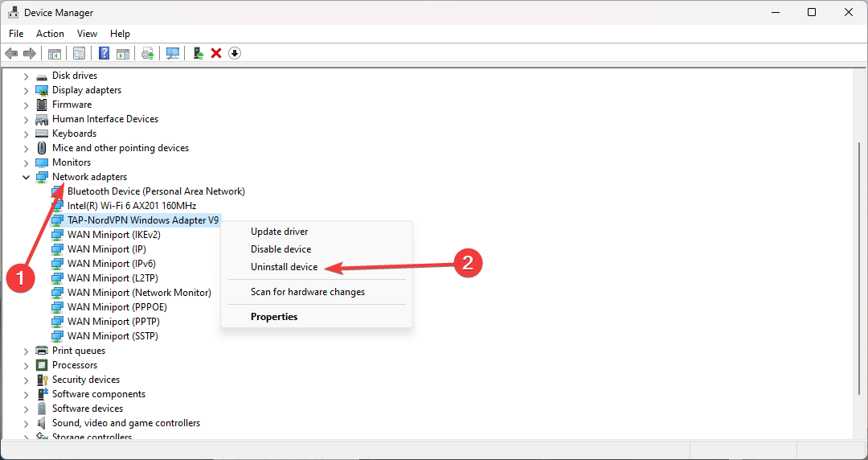Screen dimensions: 868x460
Task: Expand the Security devices node
Action: pyautogui.click(x=26, y=380)
